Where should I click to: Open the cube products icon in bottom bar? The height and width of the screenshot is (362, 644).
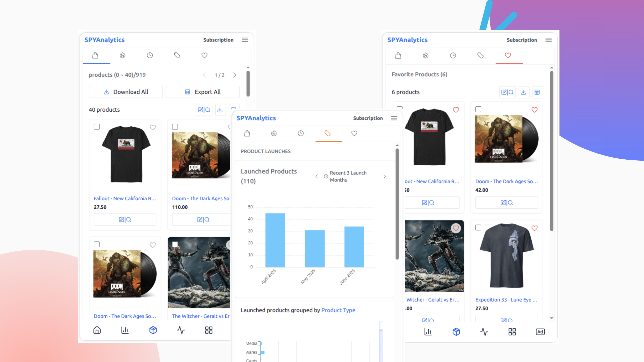153,330
